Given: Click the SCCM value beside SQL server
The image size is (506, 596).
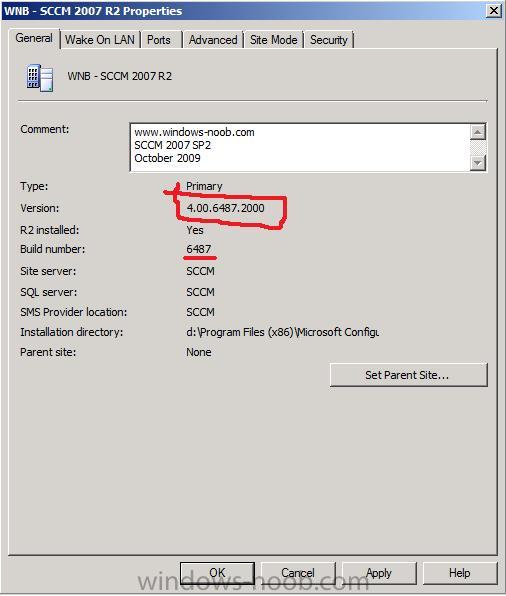Looking at the screenshot, I should [x=200, y=292].
